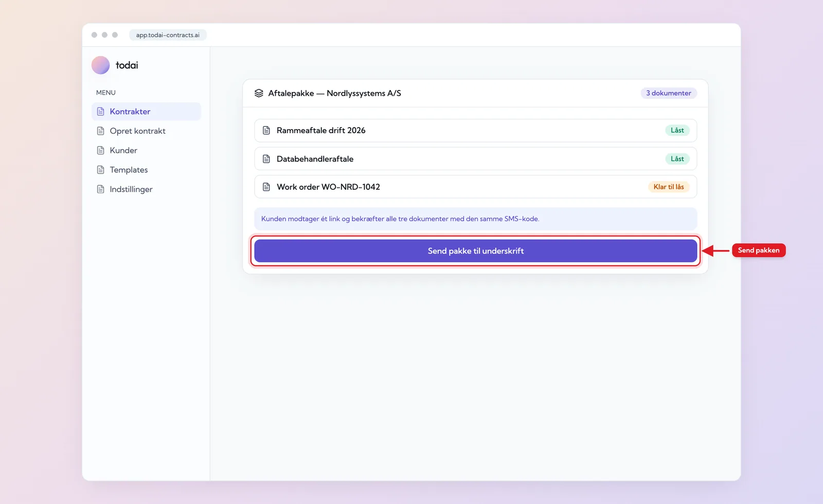Click the Låst badge on Databehandleraftale
Viewport: 823px width, 504px height.
point(677,159)
